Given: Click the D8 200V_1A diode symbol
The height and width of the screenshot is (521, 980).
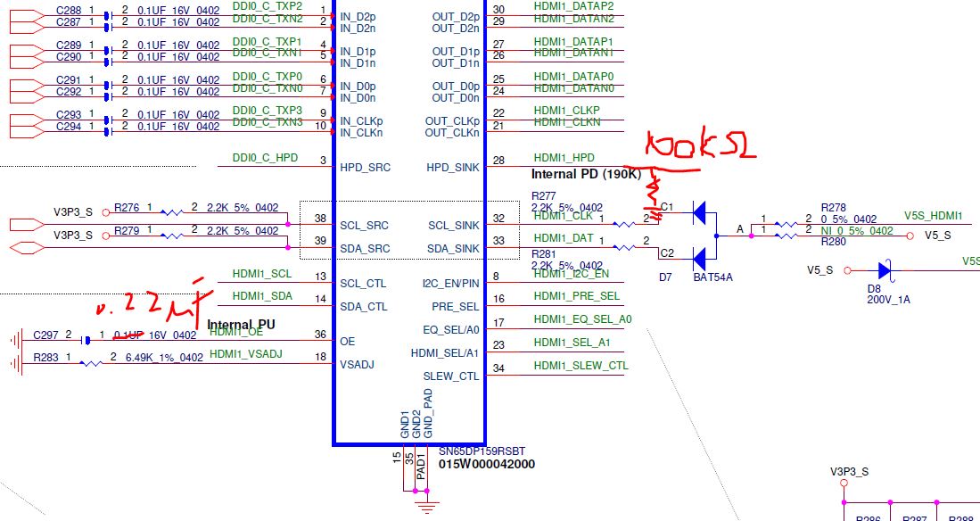Looking at the screenshot, I should [885, 270].
